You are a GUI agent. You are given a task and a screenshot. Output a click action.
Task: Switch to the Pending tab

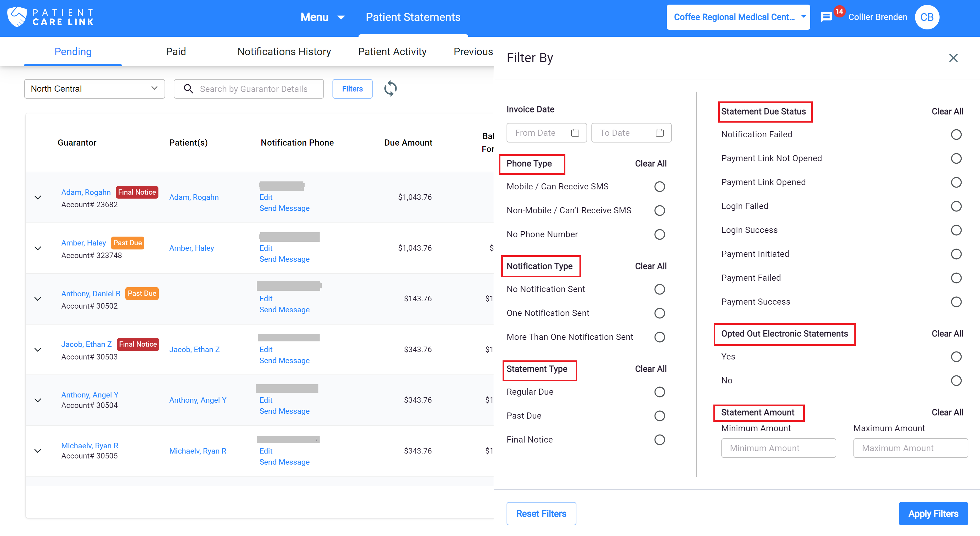(73, 52)
